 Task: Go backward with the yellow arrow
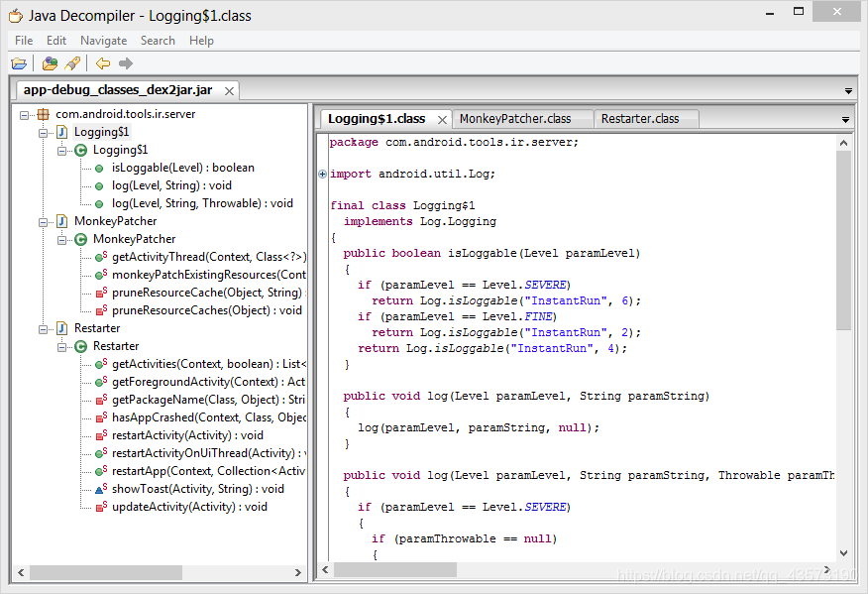point(103,63)
